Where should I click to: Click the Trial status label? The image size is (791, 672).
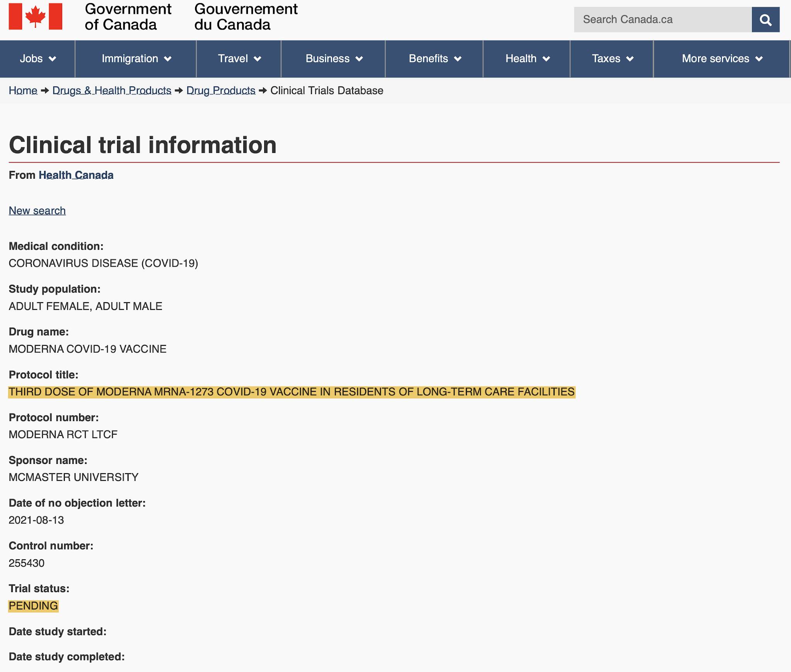(x=39, y=589)
